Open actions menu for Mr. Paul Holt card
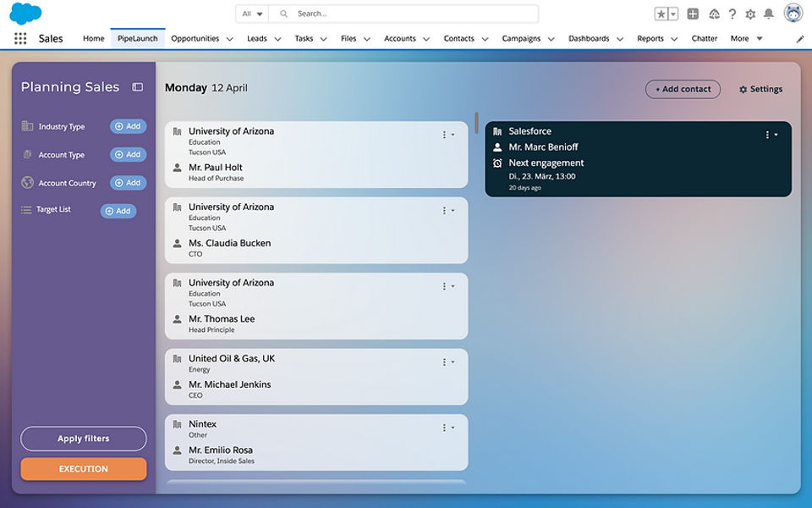Screen dimensions: 812x508 (x=447, y=135)
